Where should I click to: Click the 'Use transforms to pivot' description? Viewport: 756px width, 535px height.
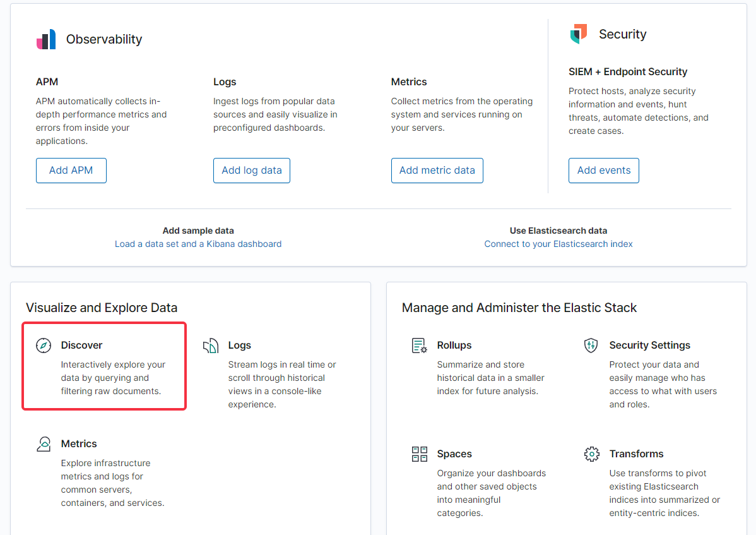pyautogui.click(x=664, y=493)
